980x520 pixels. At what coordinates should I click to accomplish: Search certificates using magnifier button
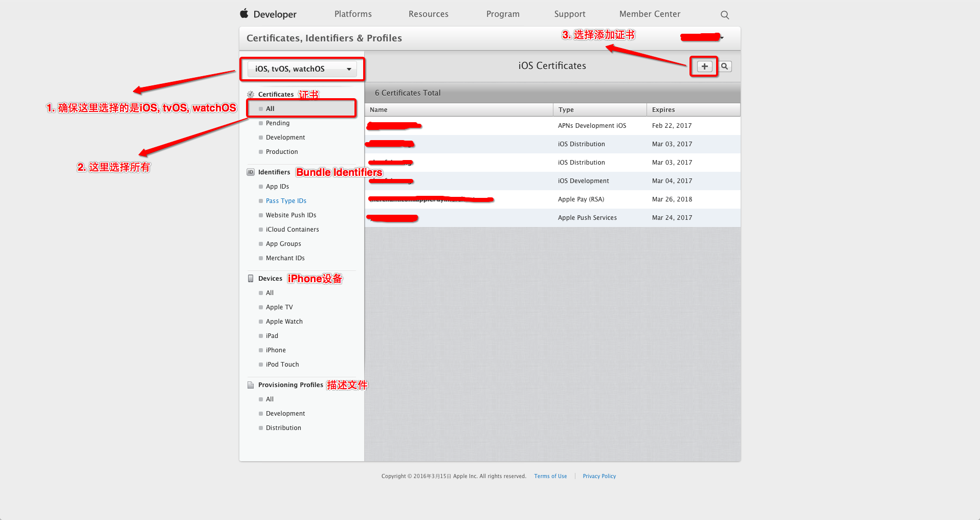[x=725, y=66]
